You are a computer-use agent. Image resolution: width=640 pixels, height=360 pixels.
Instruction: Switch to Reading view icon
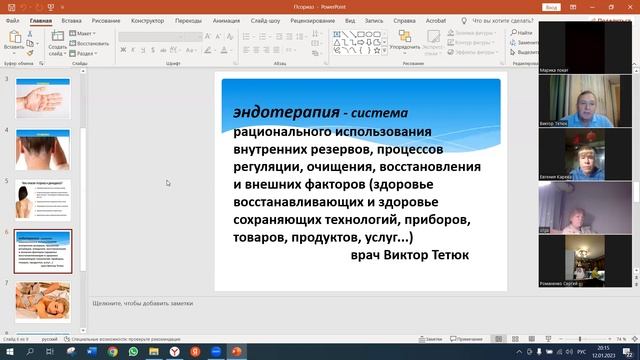pos(531,339)
